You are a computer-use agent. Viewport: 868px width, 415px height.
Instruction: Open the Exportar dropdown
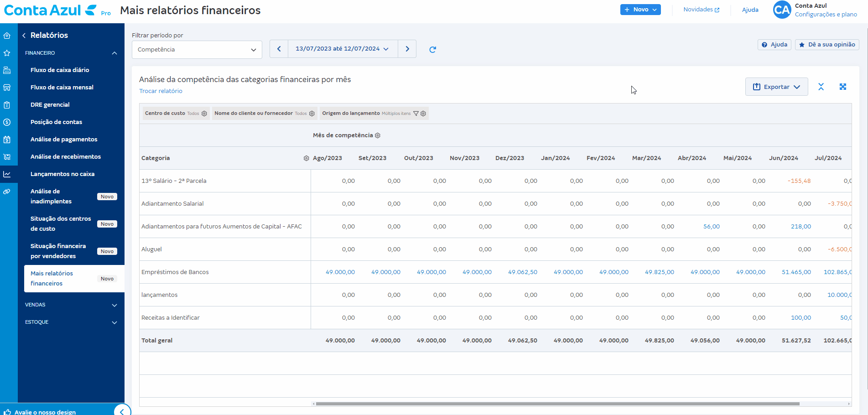[776, 87]
